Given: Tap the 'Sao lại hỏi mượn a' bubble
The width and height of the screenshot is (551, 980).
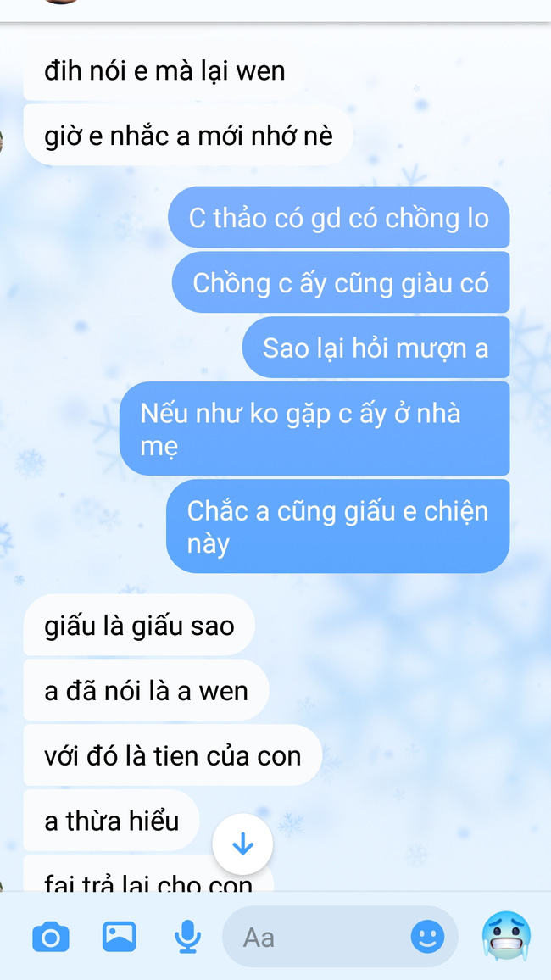Looking at the screenshot, I should [x=376, y=348].
